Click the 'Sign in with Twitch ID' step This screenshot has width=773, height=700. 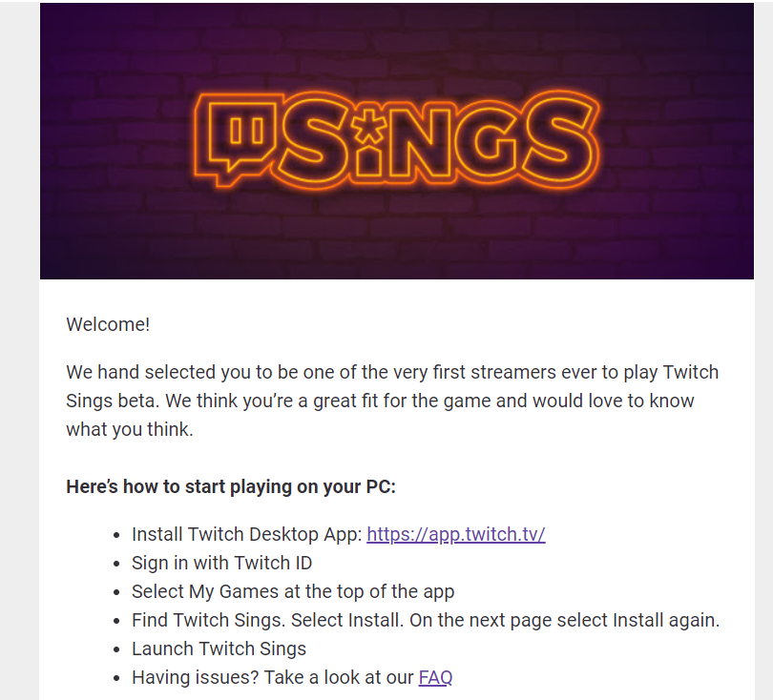click(221, 563)
